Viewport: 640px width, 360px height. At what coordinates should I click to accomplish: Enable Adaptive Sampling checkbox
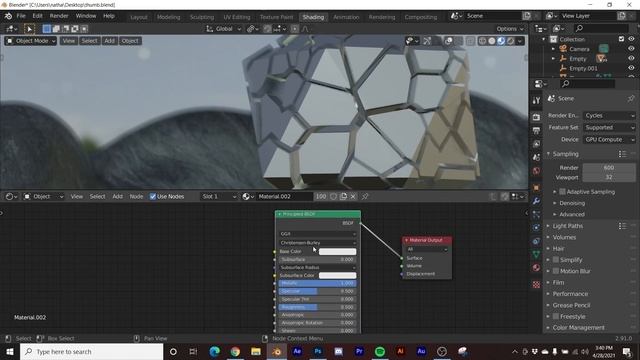(x=562, y=192)
